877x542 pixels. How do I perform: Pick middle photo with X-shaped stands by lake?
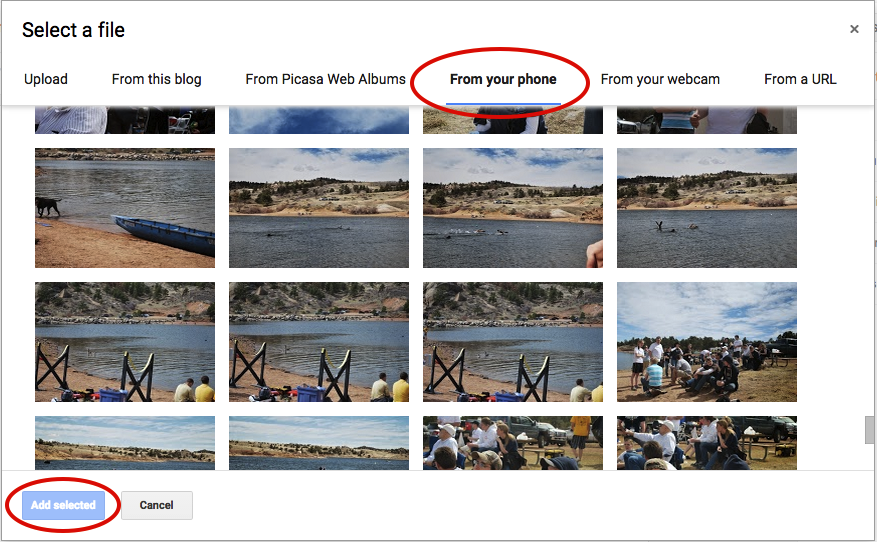coord(319,342)
